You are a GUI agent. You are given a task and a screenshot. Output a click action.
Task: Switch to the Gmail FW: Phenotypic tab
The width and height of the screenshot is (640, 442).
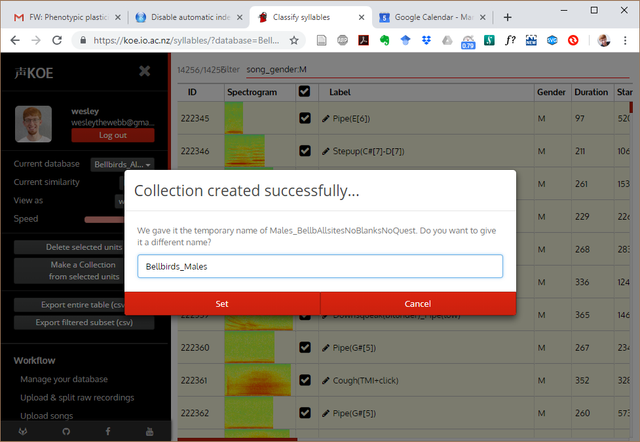[67, 17]
